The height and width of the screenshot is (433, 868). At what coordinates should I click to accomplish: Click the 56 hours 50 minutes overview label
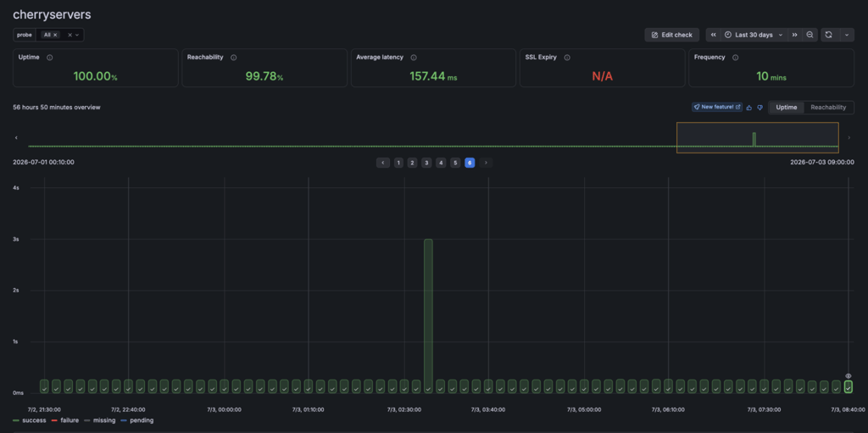point(57,108)
